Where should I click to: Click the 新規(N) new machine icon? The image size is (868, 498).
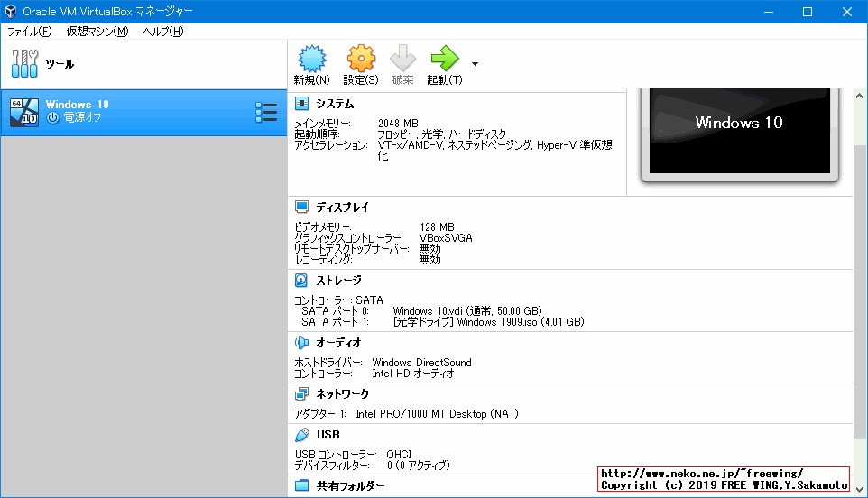(x=312, y=59)
